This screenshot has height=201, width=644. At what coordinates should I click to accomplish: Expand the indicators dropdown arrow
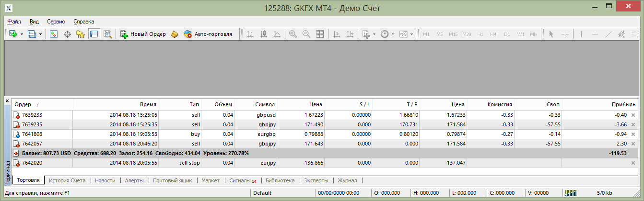coord(375,34)
